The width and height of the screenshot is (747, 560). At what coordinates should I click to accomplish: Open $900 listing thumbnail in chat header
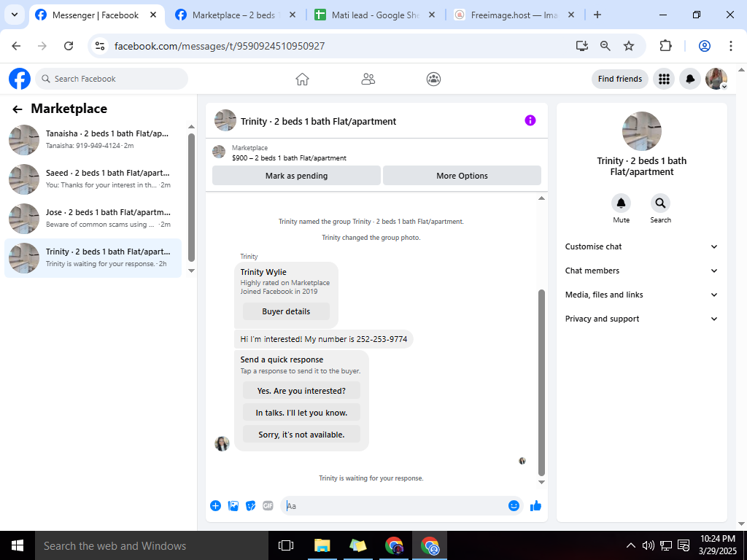coord(219,152)
